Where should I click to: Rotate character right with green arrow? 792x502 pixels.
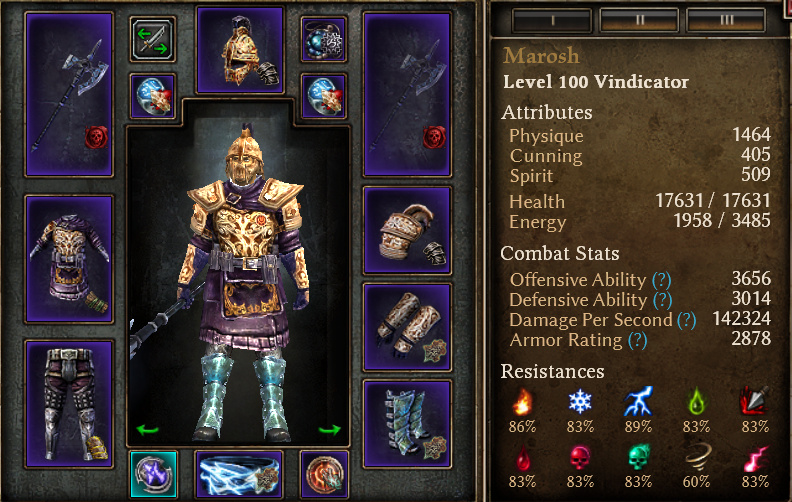pos(329,430)
